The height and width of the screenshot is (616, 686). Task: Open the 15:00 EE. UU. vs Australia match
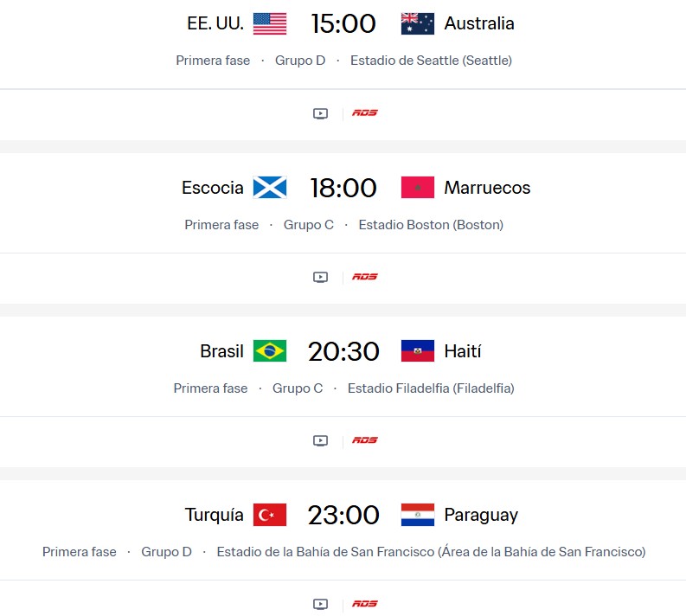[x=343, y=24]
